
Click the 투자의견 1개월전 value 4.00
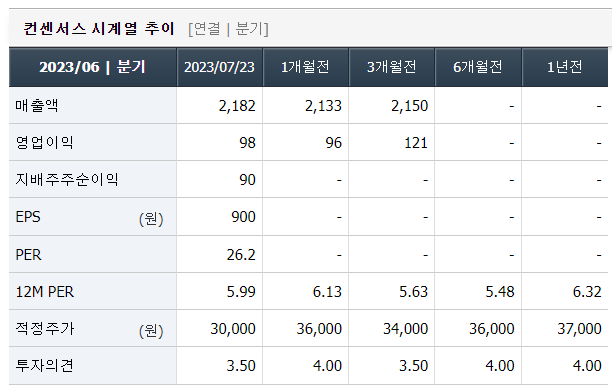pyautogui.click(x=327, y=366)
